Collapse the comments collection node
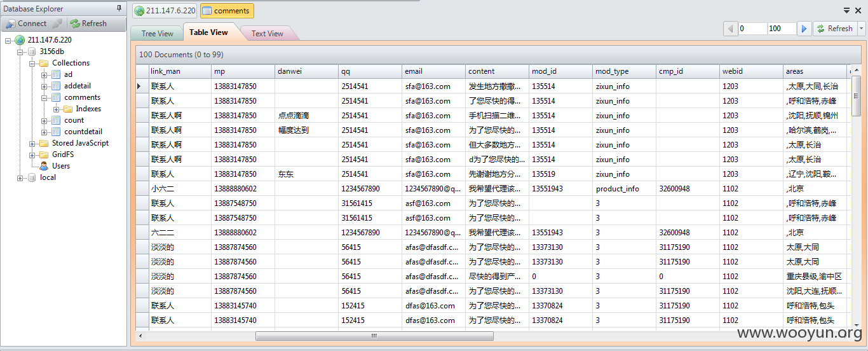This screenshot has width=868, height=351. point(44,97)
